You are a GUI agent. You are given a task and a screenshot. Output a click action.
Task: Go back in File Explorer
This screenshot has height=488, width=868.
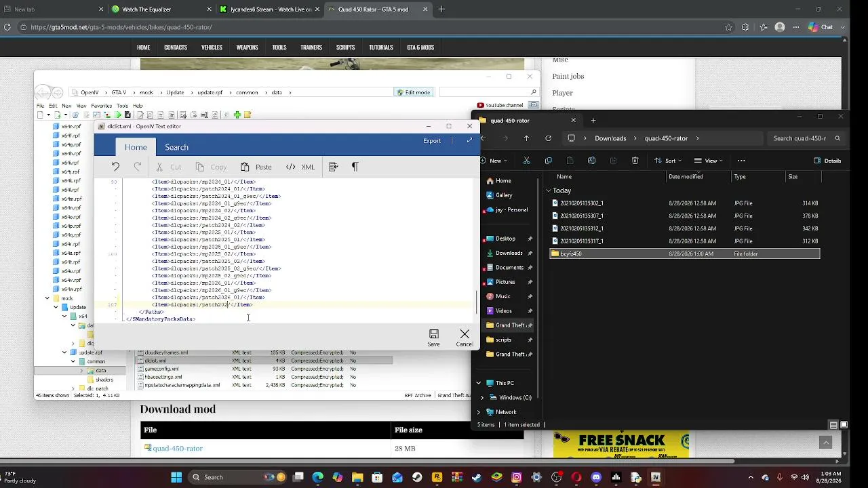pos(483,138)
